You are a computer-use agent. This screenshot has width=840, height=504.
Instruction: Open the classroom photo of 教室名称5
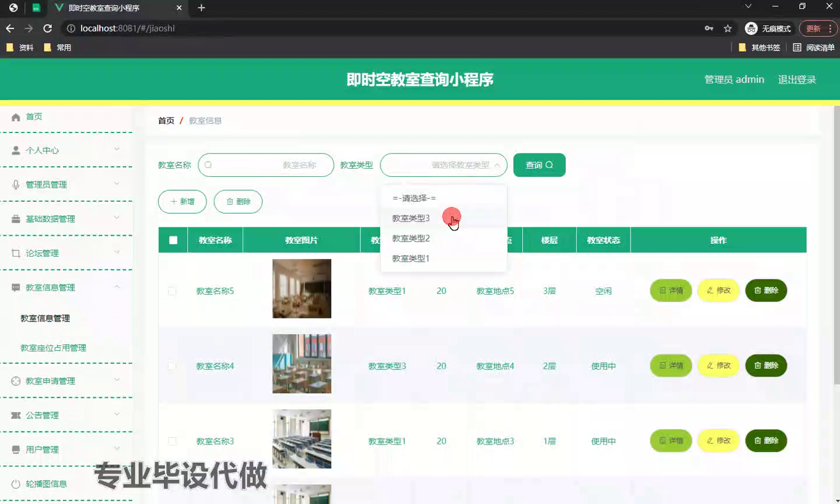[302, 289]
